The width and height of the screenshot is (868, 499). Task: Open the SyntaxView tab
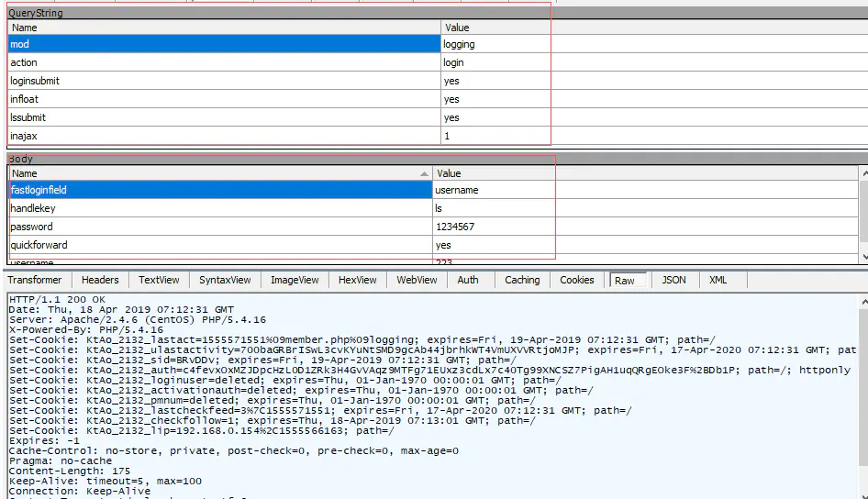point(225,280)
